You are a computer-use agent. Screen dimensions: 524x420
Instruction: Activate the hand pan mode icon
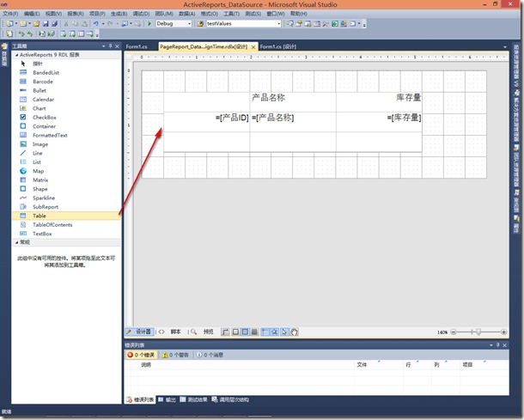click(294, 332)
